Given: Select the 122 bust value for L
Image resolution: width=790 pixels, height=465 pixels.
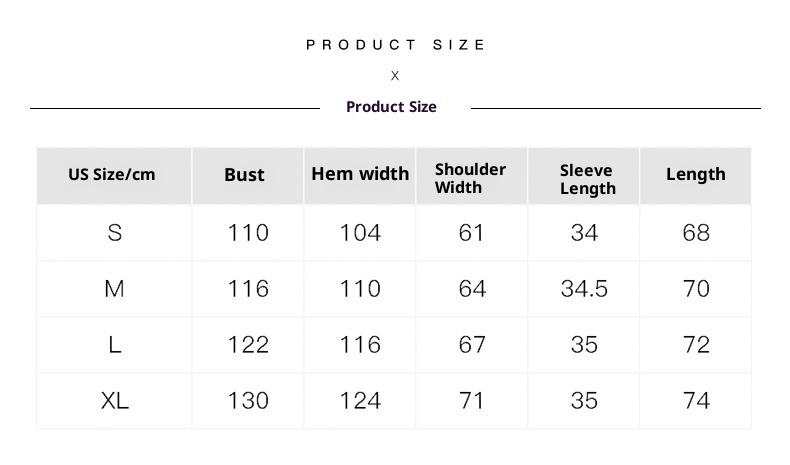Looking at the screenshot, I should click(x=248, y=345).
